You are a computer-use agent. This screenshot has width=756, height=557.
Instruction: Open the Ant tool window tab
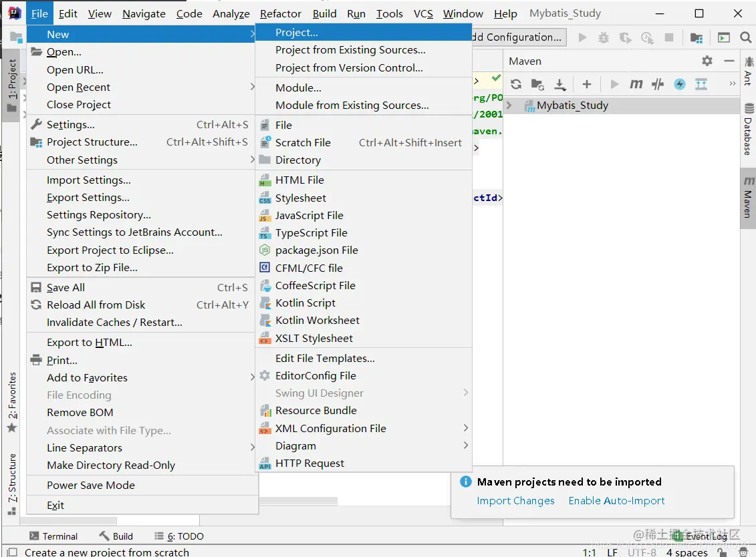(748, 71)
